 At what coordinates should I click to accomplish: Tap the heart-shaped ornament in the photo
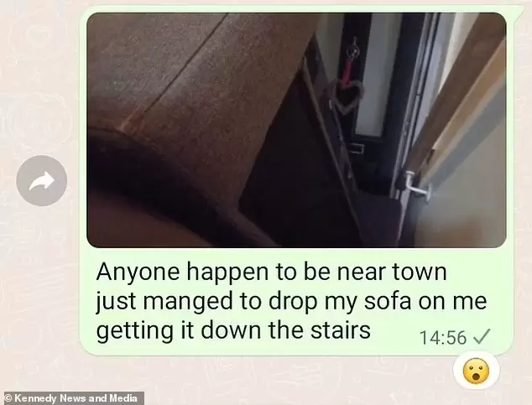click(345, 97)
